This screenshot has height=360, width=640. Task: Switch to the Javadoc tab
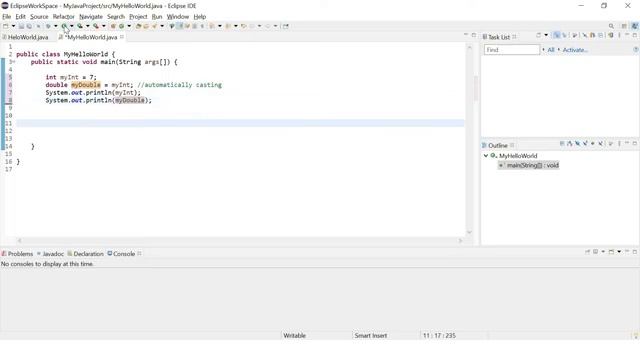[50, 253]
